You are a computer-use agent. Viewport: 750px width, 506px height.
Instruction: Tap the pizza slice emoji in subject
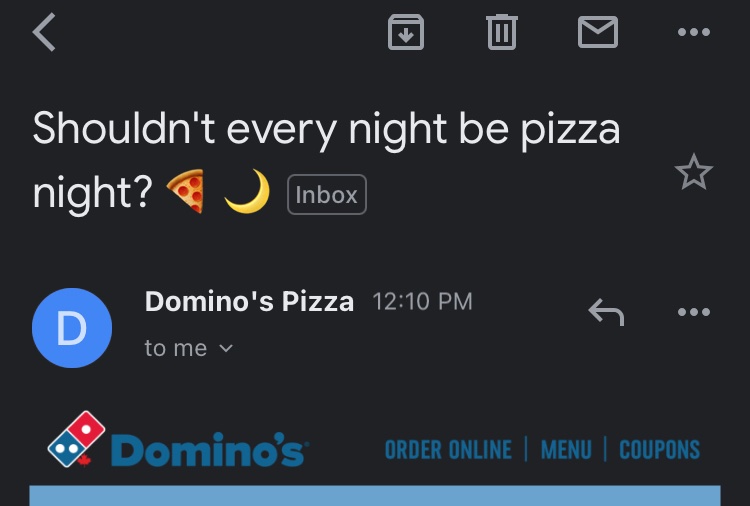(x=186, y=191)
